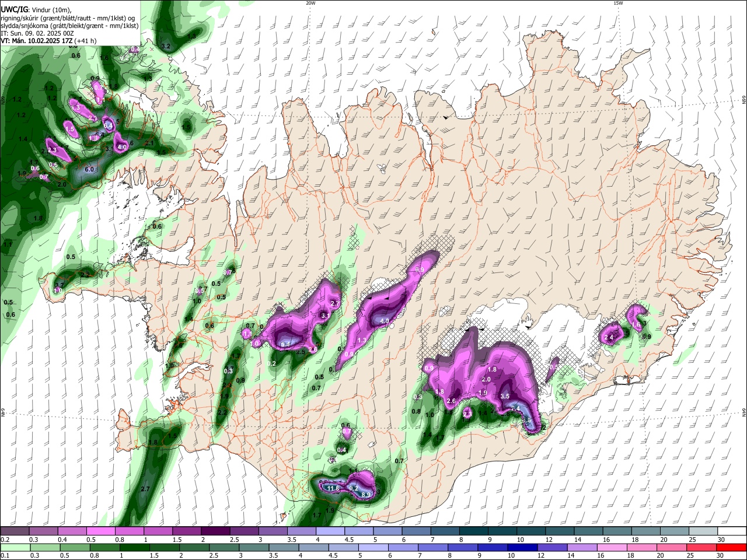Click the mauve 0.2 swatch starting the top row
The width and height of the screenshot is (747, 560).
15,531
